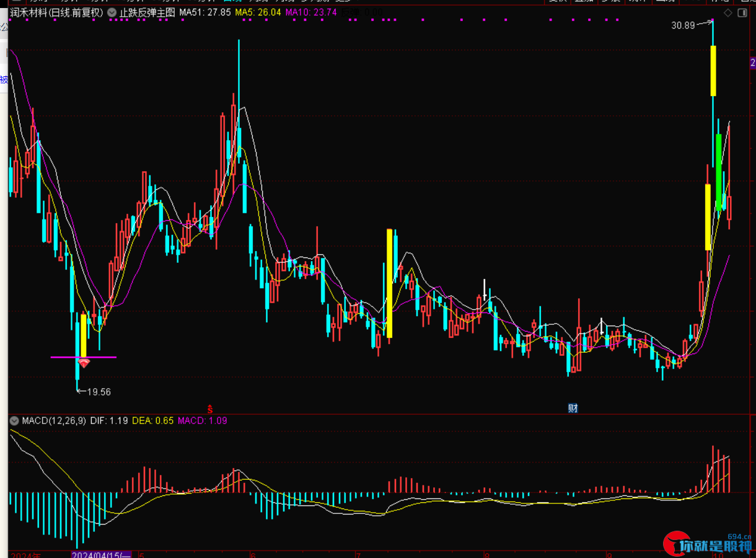Image resolution: width=756 pixels, height=558 pixels.
Task: Click the DIF: 1.19 value
Action: click(109, 420)
